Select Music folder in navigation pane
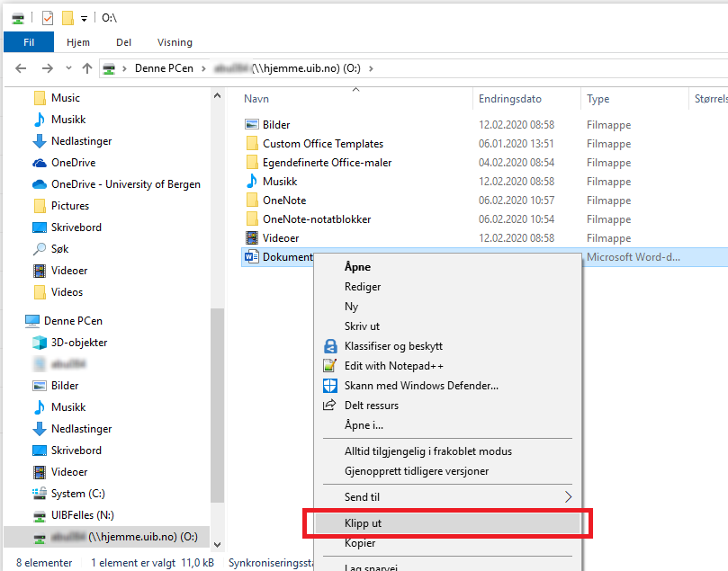Screen dimensions: 728x571 point(66,98)
